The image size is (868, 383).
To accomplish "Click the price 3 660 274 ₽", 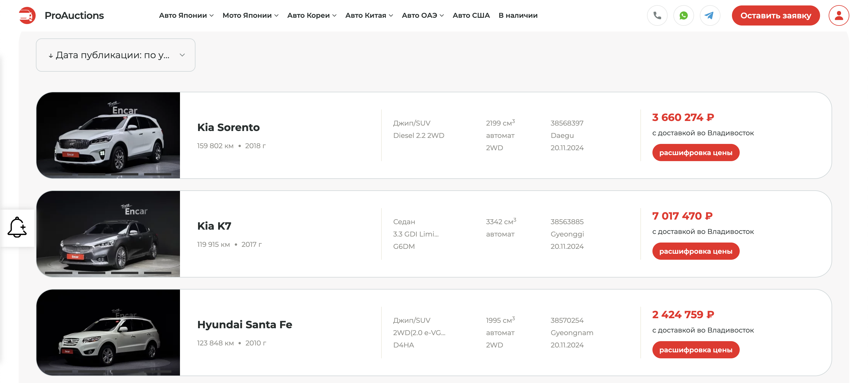I will pos(683,118).
